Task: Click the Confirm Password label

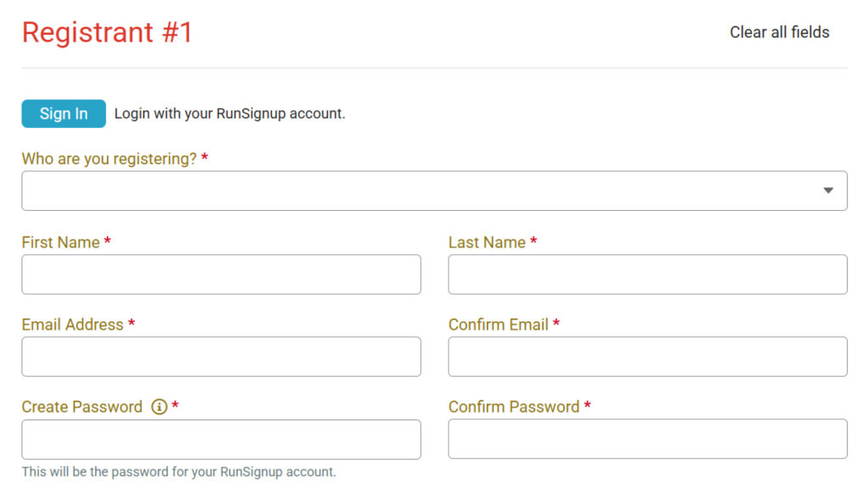Action: pyautogui.click(x=514, y=407)
